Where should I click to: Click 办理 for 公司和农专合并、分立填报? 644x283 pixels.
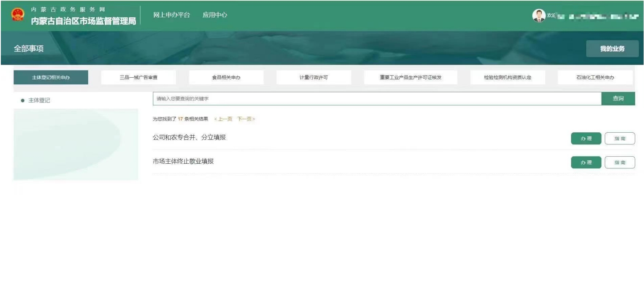click(586, 139)
